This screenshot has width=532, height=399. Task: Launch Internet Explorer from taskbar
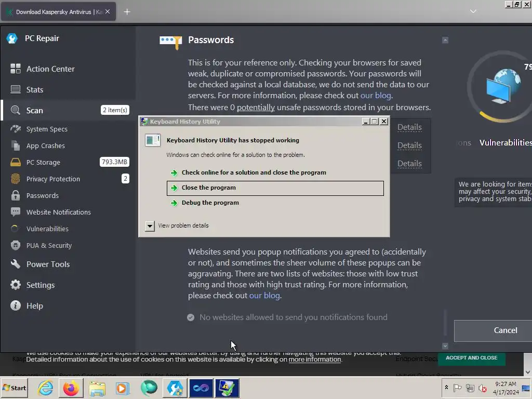(x=46, y=388)
